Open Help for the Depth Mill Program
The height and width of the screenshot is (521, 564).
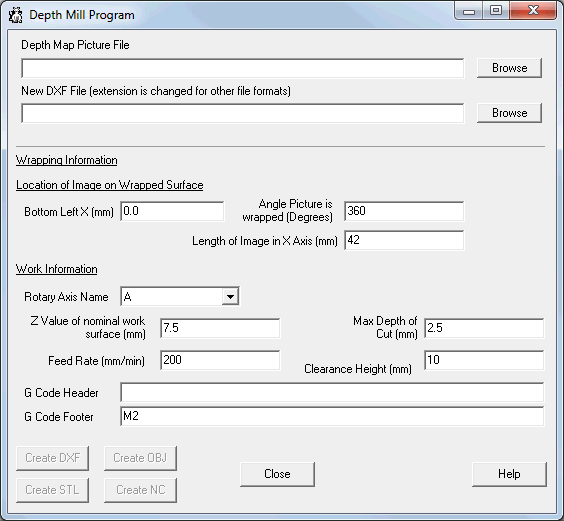[x=509, y=474]
